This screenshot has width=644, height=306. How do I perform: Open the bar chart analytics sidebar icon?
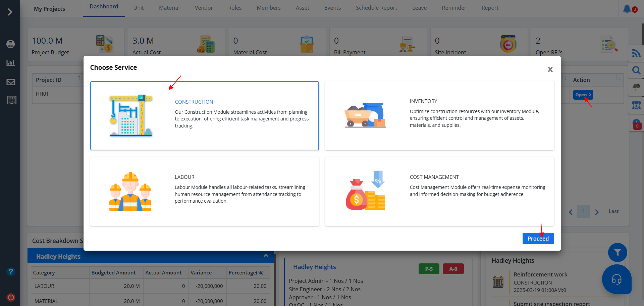[x=11, y=63]
